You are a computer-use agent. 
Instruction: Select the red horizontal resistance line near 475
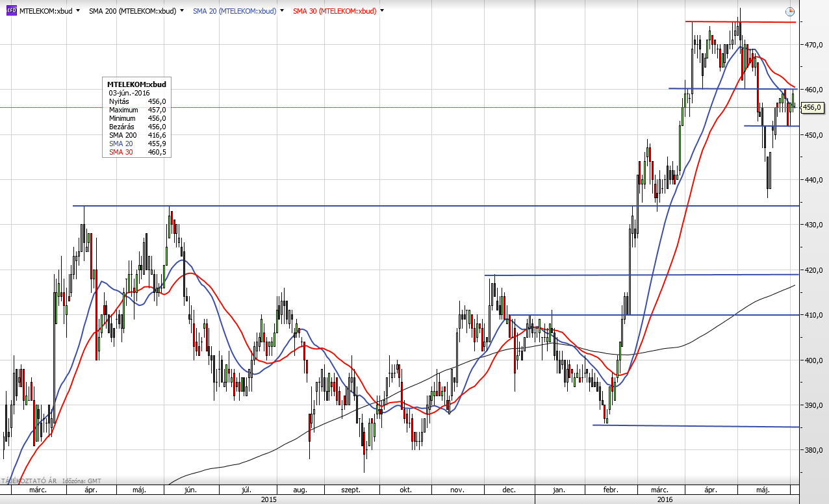coord(741,22)
